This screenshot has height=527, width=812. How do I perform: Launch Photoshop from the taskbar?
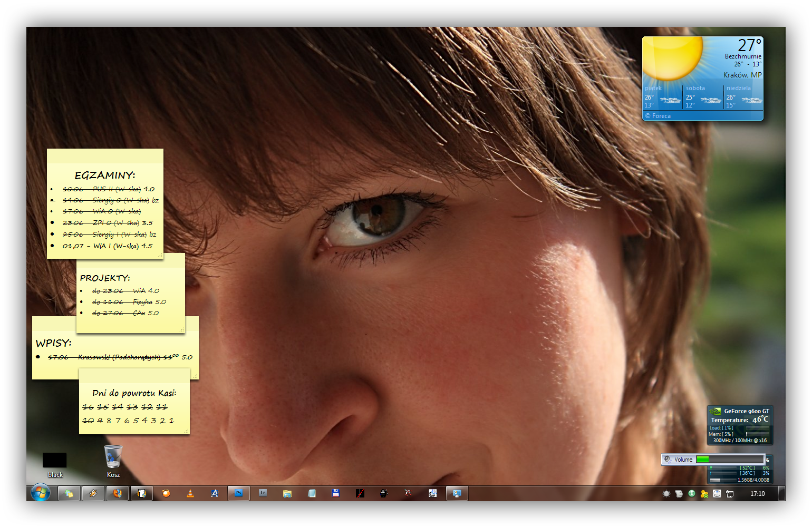click(x=238, y=493)
